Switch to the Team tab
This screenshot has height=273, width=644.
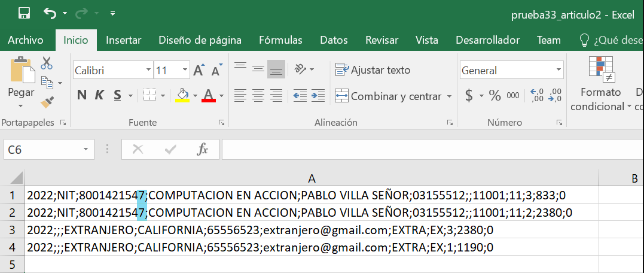(x=549, y=40)
